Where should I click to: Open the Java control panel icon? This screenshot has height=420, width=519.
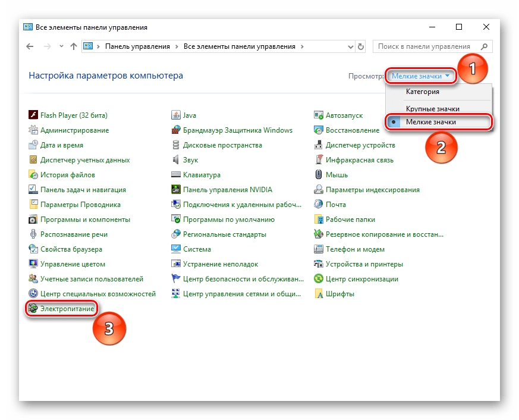(x=176, y=115)
